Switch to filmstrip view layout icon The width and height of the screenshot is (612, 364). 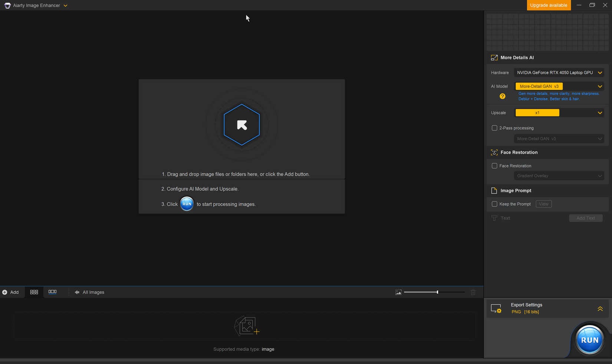tap(52, 292)
